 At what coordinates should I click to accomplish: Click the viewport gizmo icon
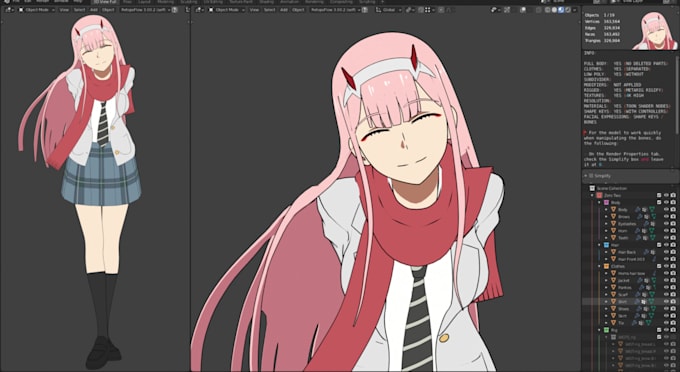[x=507, y=10]
